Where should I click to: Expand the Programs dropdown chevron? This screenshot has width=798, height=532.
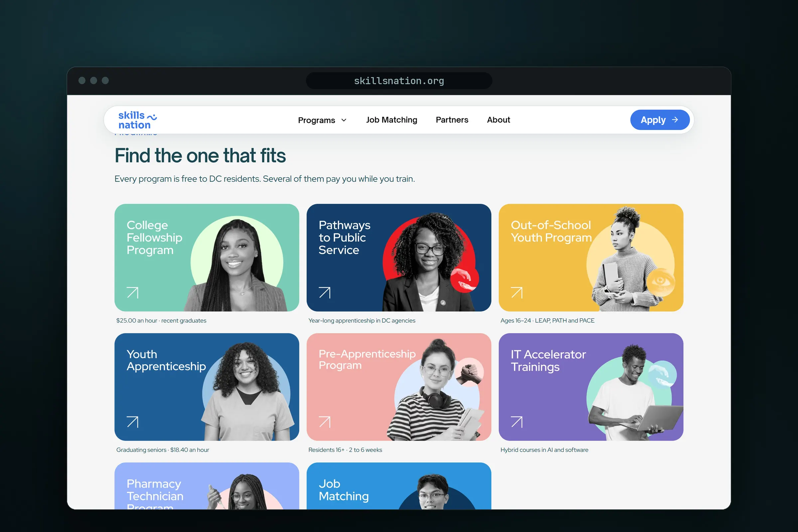[344, 120]
